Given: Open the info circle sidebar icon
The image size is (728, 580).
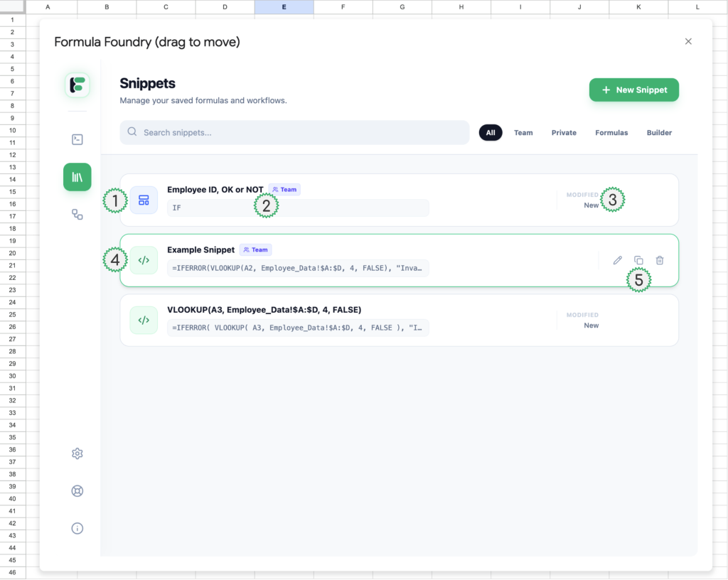Looking at the screenshot, I should click(x=77, y=528).
